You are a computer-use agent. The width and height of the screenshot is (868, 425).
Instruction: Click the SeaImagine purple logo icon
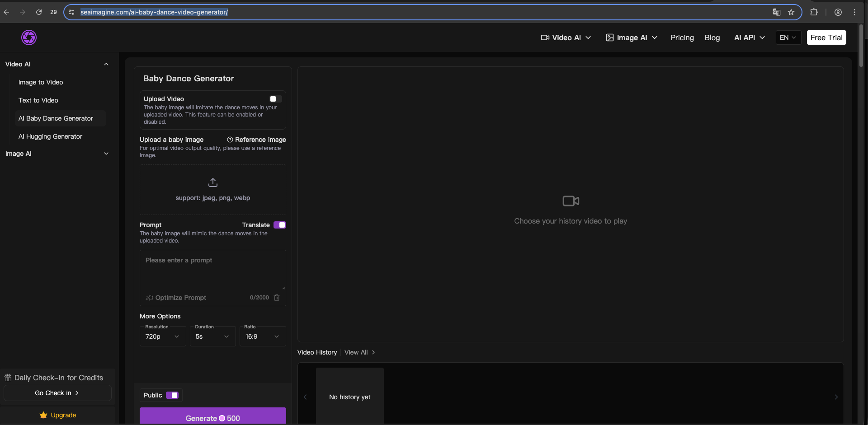[x=29, y=37]
